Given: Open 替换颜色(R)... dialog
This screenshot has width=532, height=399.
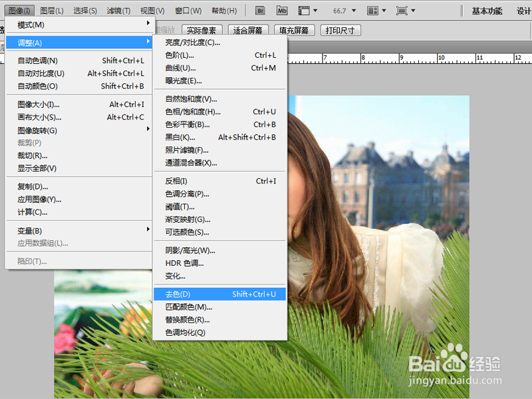Looking at the screenshot, I should 220,321.
